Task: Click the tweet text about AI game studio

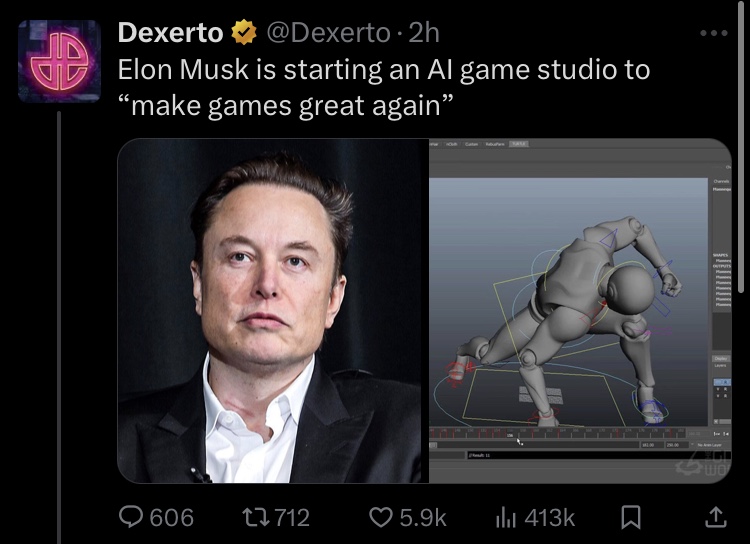Action: click(x=384, y=87)
